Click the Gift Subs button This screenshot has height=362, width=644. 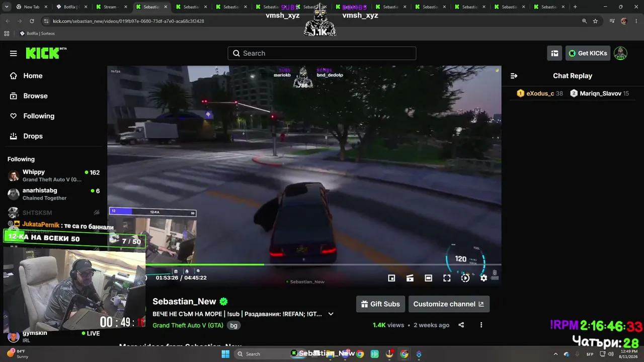tap(381, 304)
